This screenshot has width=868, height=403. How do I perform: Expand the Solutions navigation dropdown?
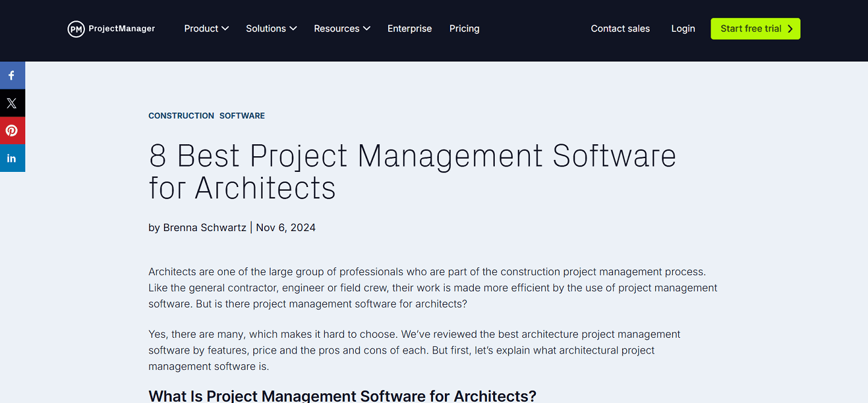point(271,28)
